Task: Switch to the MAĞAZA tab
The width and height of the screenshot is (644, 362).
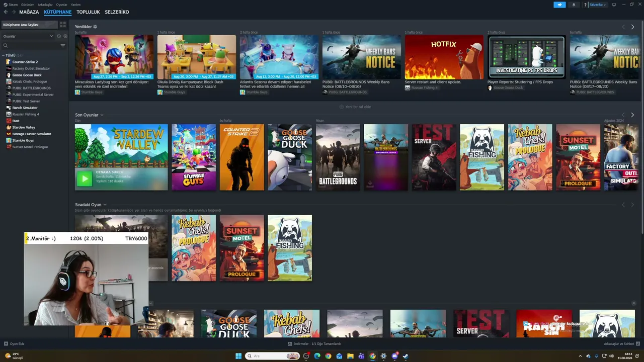Action: 29,12
